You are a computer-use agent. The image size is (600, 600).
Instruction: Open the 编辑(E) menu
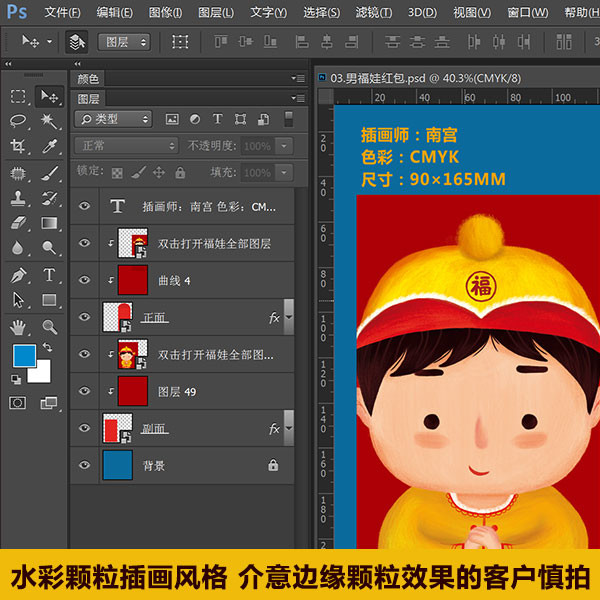[x=114, y=12]
